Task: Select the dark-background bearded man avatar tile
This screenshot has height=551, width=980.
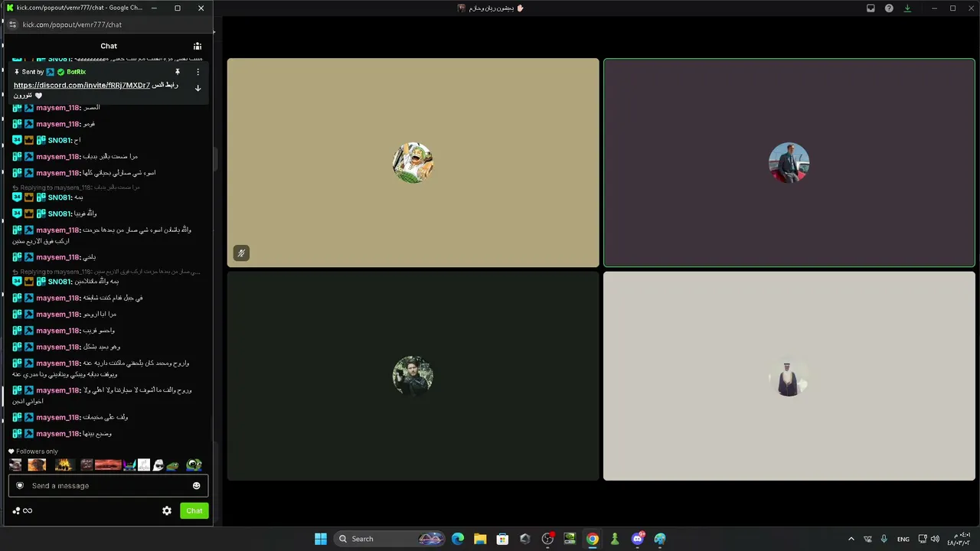Action: coord(413,377)
